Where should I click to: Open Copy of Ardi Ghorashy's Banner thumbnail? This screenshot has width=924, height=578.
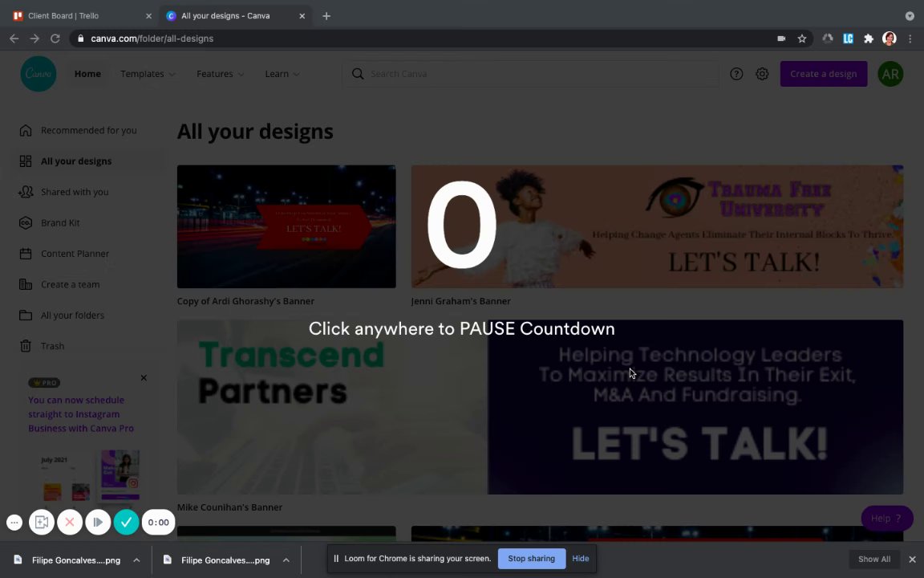click(286, 226)
